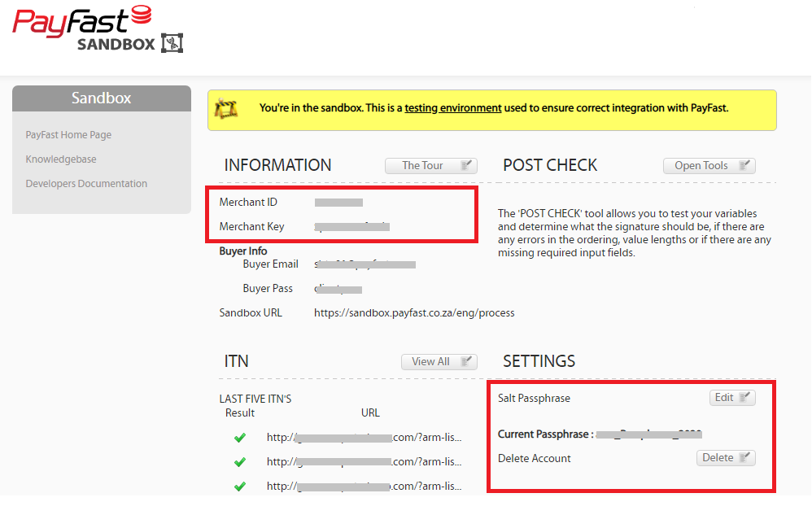This screenshot has width=812, height=515.
Task: Open the third ITN URL entry
Action: click(364, 486)
